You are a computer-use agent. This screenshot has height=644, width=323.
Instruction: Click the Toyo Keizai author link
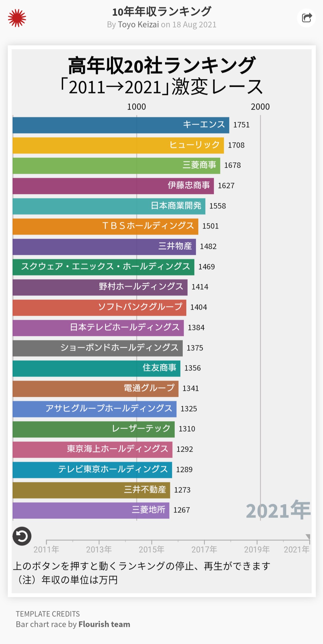(x=138, y=25)
